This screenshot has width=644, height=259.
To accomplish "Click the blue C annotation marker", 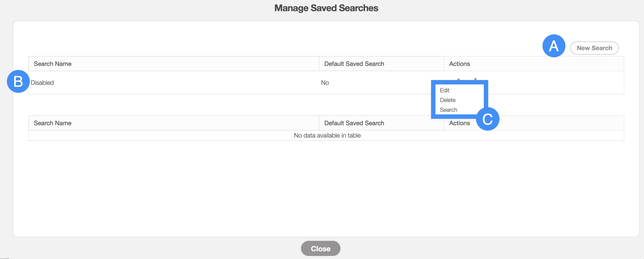I will (x=487, y=119).
